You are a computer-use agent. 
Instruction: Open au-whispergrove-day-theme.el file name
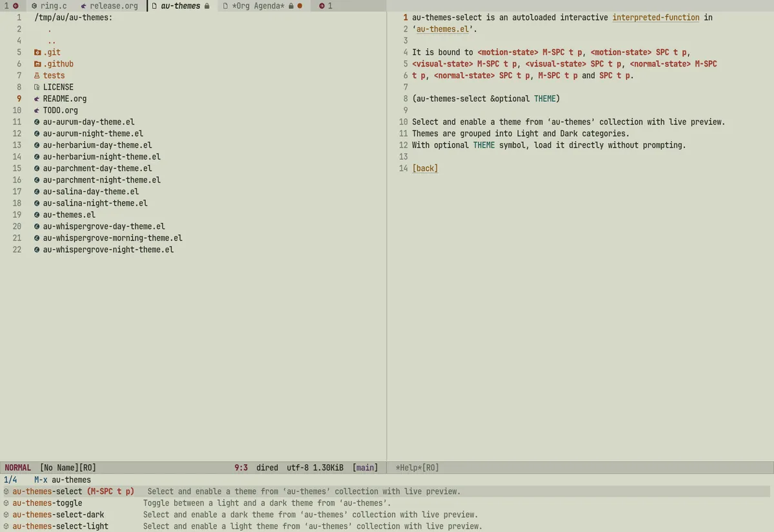(x=104, y=226)
